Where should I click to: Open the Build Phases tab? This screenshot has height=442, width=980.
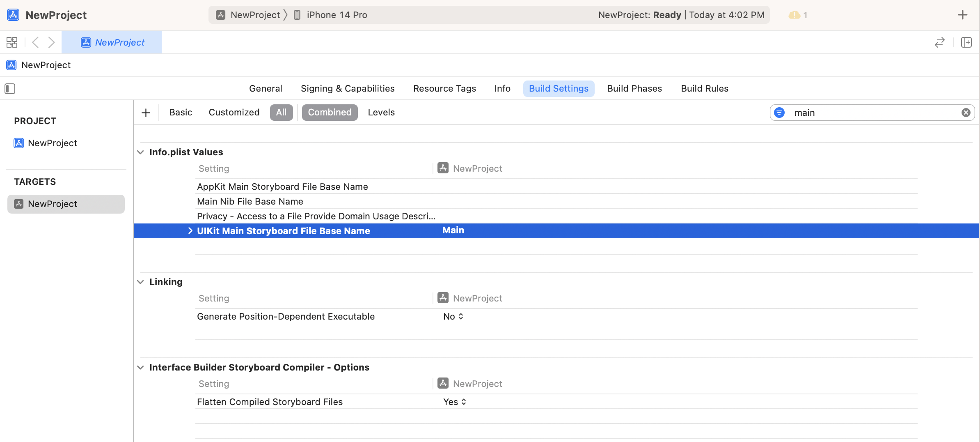pos(634,89)
